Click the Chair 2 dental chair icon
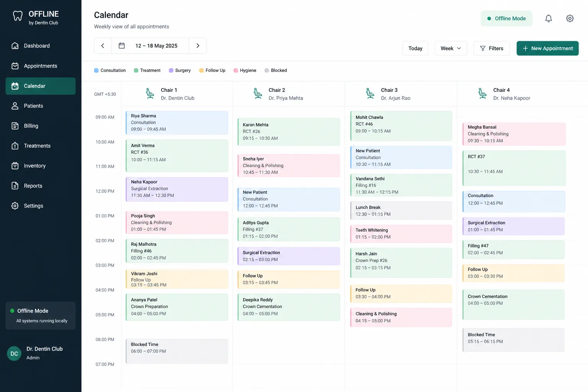 [258, 93]
